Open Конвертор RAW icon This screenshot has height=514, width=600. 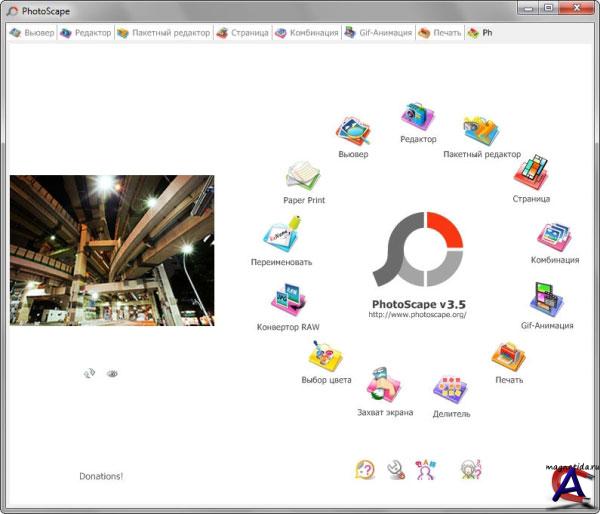pos(288,302)
